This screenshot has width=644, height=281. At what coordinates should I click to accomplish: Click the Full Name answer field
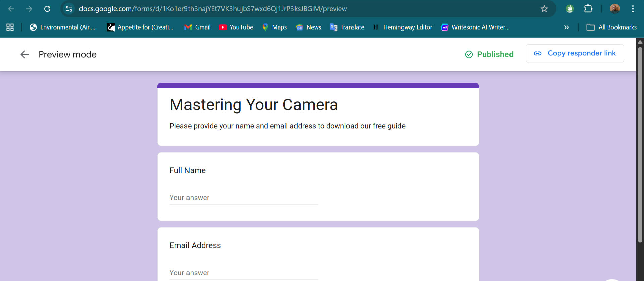click(244, 198)
